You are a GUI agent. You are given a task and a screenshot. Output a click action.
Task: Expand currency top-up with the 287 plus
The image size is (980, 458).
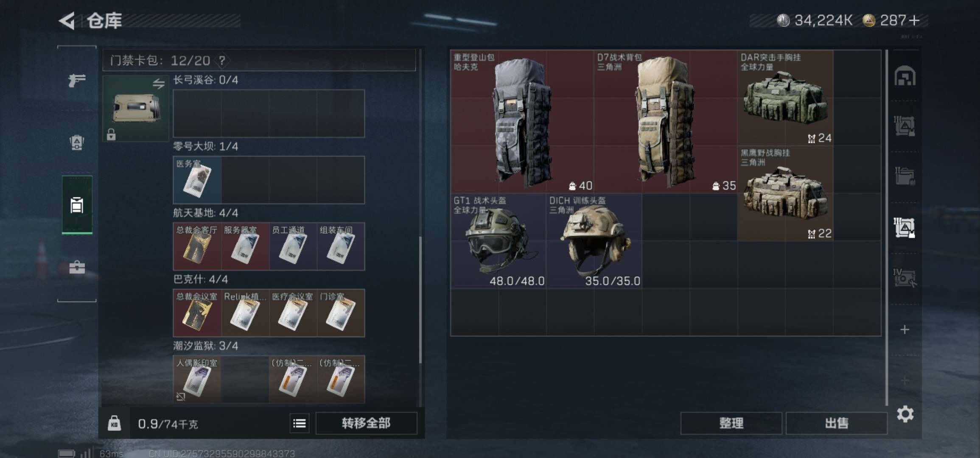tap(915, 20)
